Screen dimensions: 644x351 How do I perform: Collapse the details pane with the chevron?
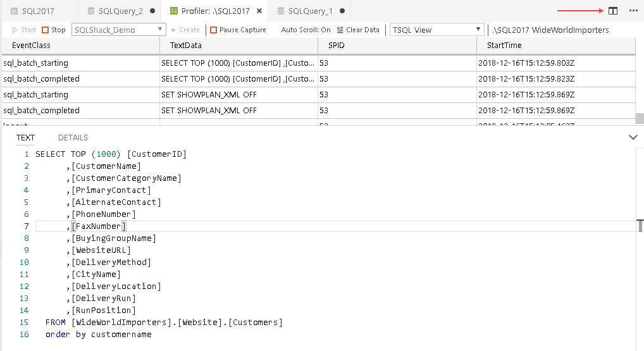pyautogui.click(x=633, y=137)
